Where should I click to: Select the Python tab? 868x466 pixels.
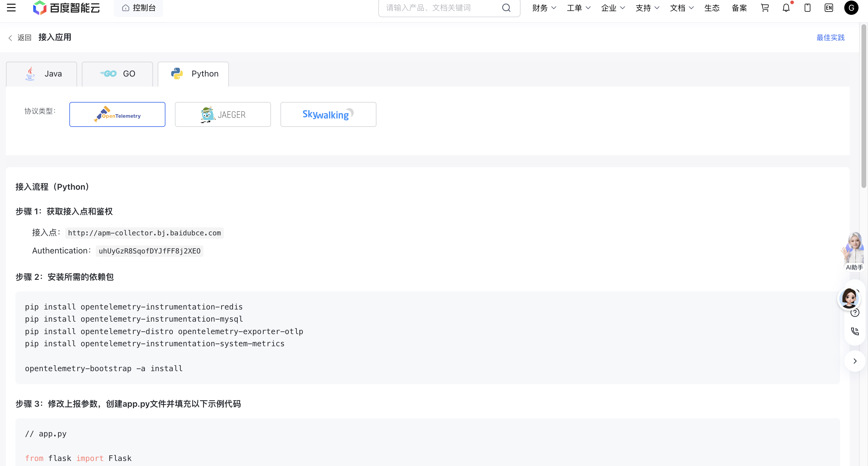pos(193,74)
